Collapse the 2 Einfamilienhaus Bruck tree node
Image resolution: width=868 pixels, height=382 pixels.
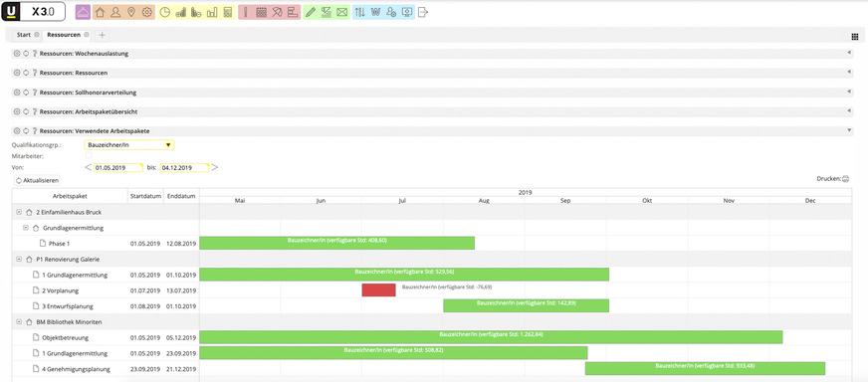(19, 212)
